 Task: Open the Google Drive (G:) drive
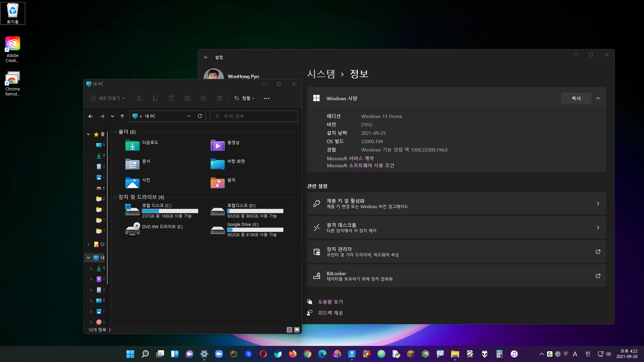[x=217, y=230]
